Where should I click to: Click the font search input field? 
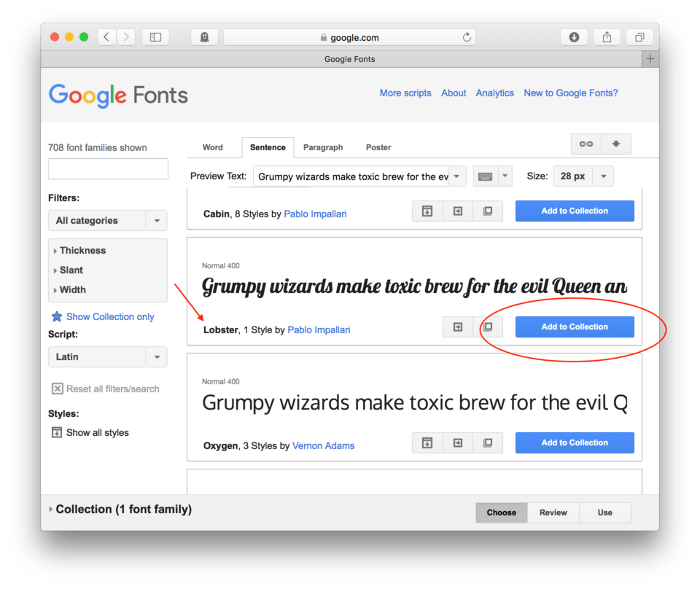click(108, 169)
